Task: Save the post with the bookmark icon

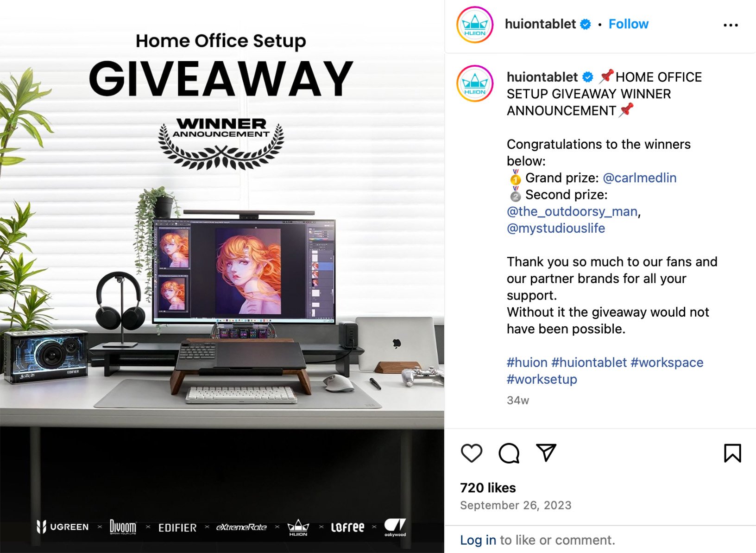Action: (732, 453)
